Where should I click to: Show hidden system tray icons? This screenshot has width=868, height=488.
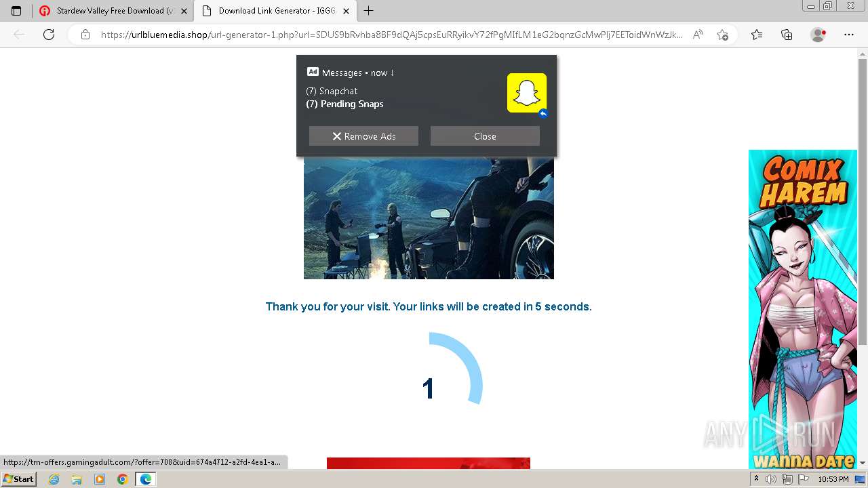pos(756,479)
